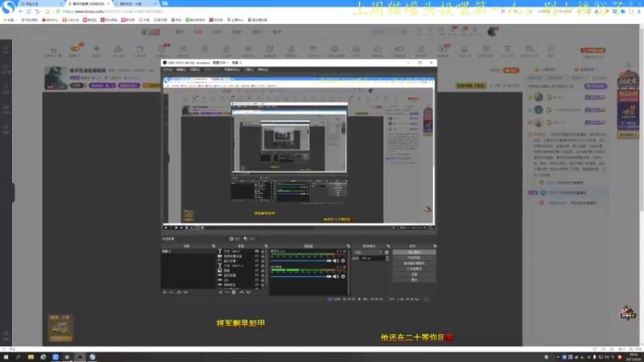Screen dimensions: 644x362
Task: Open Douyu user avatar in header
Action: pyautogui.click(x=492, y=31)
